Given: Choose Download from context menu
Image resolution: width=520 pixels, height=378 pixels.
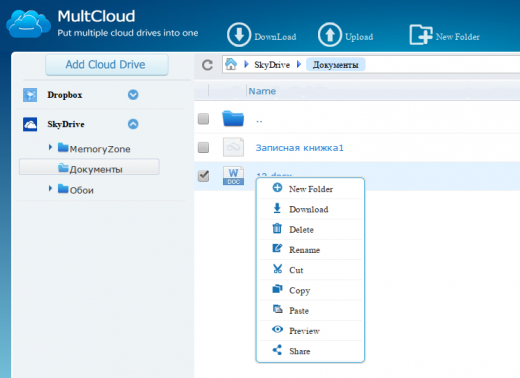Looking at the screenshot, I should pos(310,209).
